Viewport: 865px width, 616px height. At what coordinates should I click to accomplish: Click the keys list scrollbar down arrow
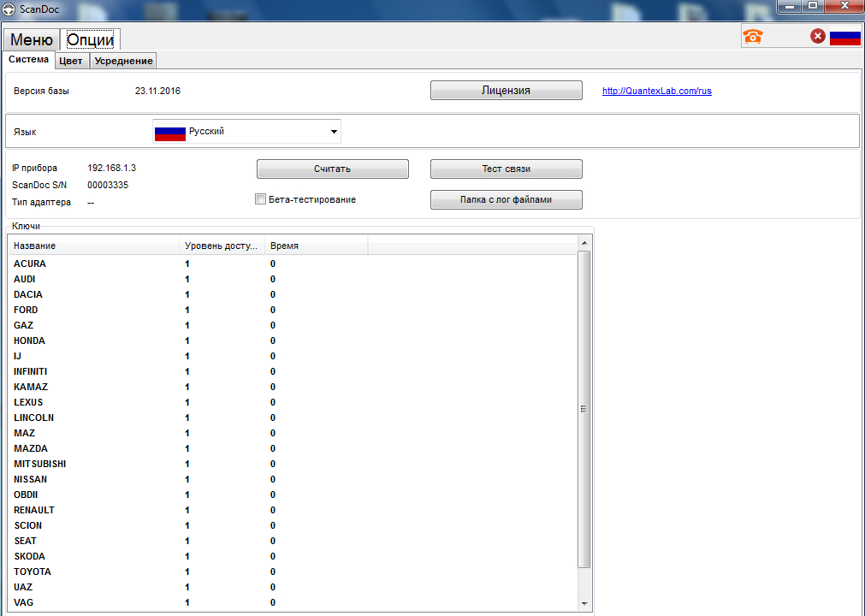pos(584,604)
